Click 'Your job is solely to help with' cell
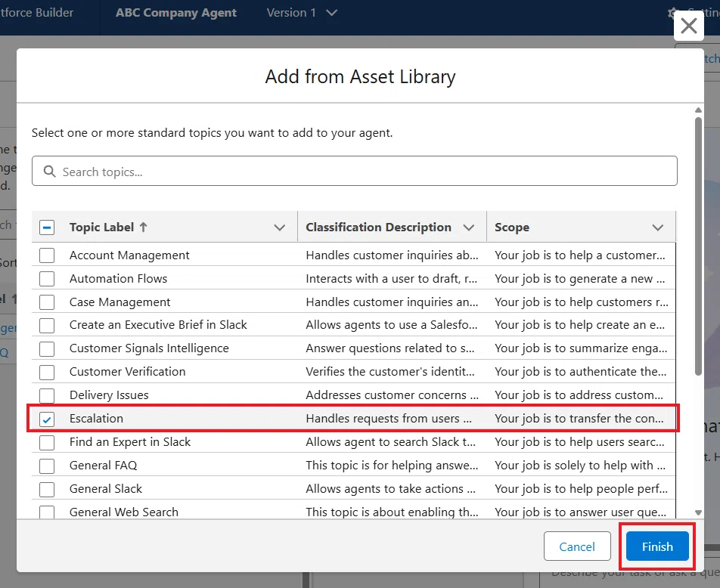This screenshot has height=588, width=720. [x=580, y=466]
